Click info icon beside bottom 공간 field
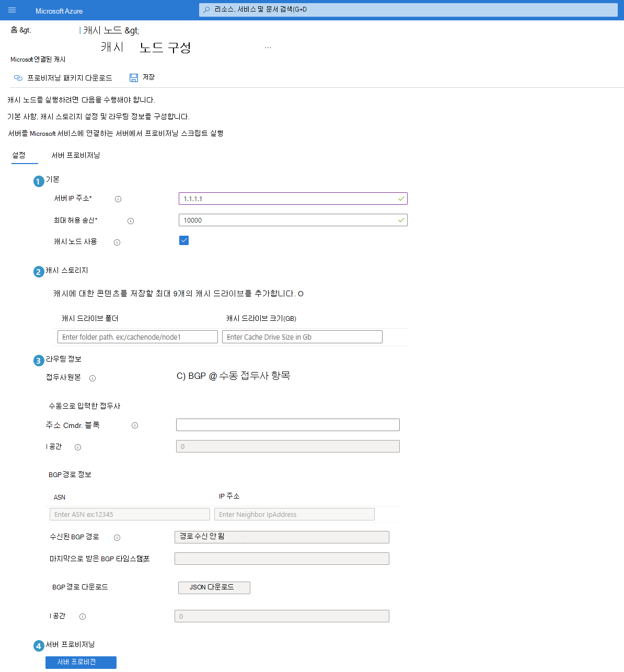The width and height of the screenshot is (624, 672). (x=83, y=617)
